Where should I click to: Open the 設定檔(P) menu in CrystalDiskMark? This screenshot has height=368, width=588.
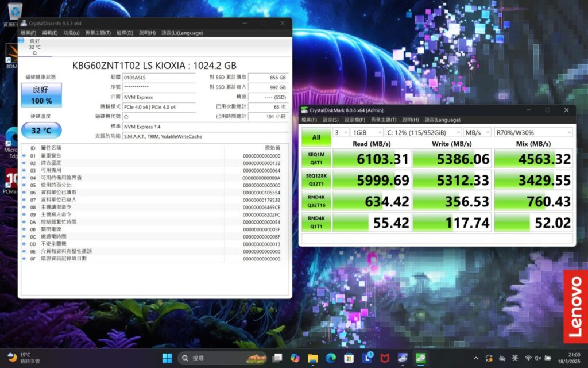click(x=355, y=120)
